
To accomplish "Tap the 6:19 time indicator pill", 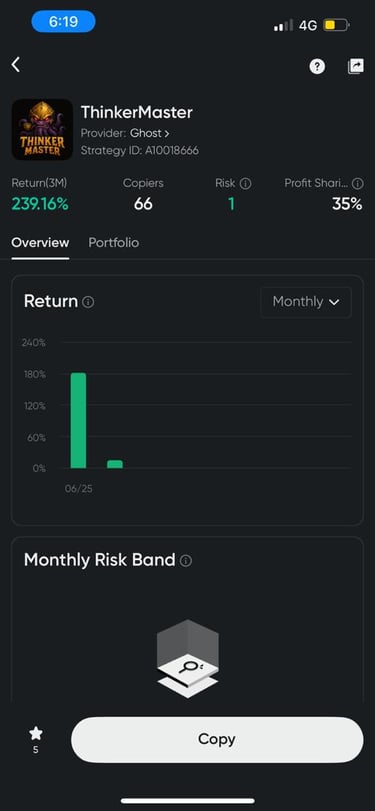I will pos(64,22).
